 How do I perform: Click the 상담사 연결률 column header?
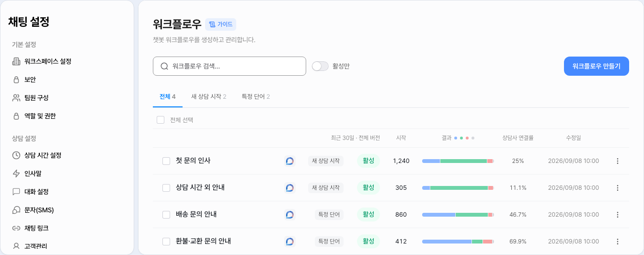coord(518,138)
